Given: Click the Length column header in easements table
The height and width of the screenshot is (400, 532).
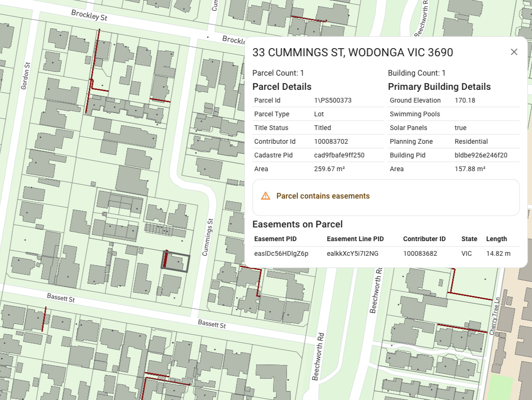Looking at the screenshot, I should (x=496, y=239).
